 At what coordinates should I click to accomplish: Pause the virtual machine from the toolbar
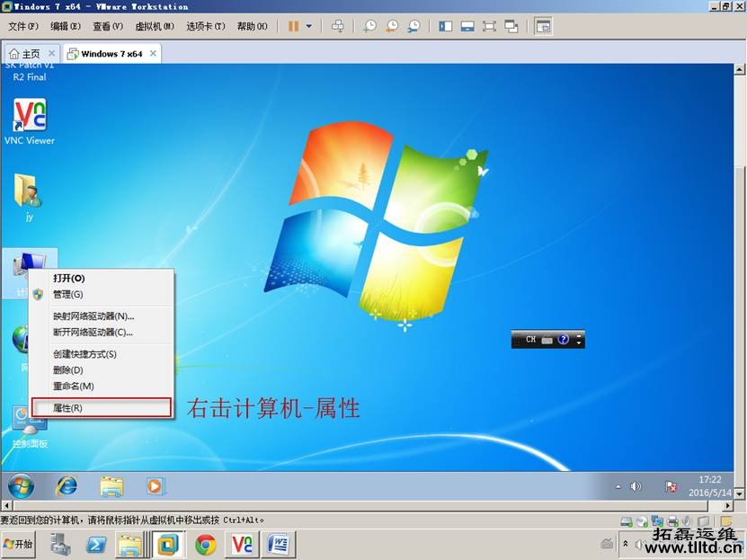pyautogui.click(x=293, y=26)
